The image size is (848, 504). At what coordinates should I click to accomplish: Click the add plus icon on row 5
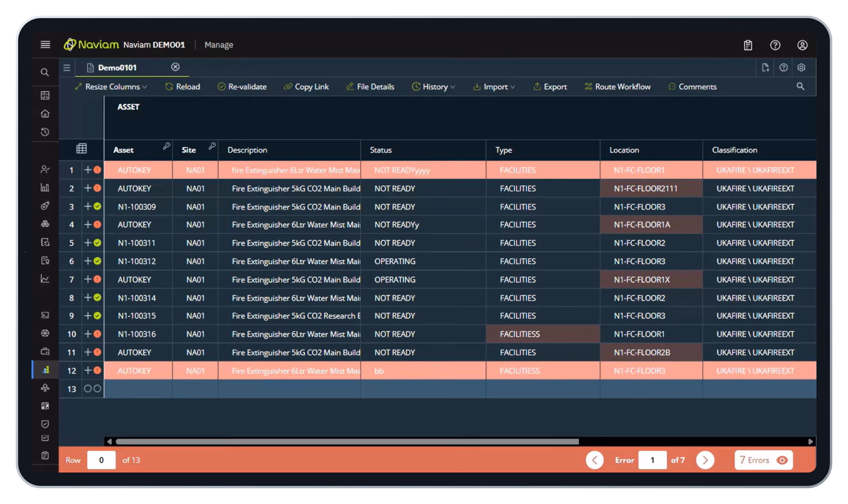click(88, 243)
